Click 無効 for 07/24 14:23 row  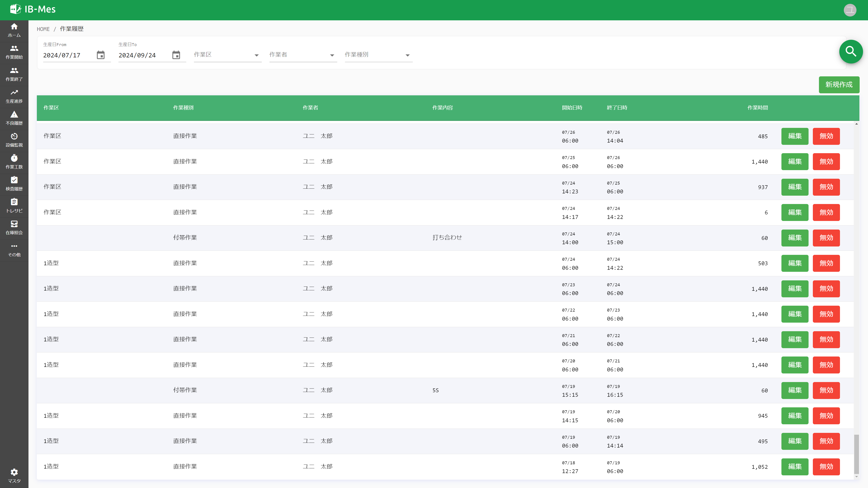[x=826, y=187]
